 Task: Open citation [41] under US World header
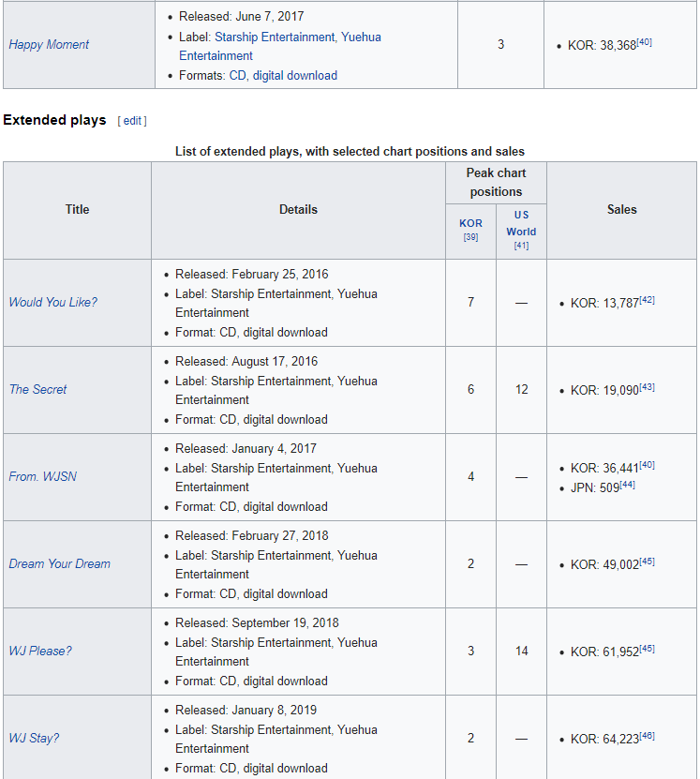point(521,246)
